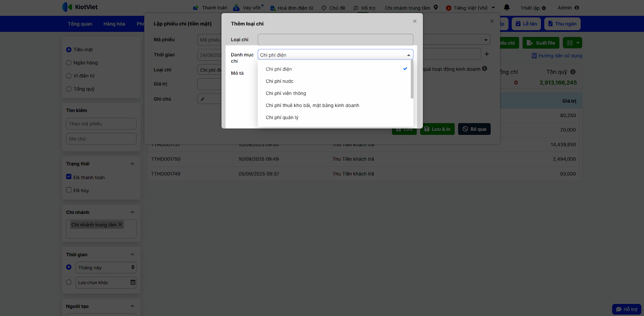The image size is (644, 316).
Task: Go to the Hàng hóa tab
Action: (x=114, y=24)
